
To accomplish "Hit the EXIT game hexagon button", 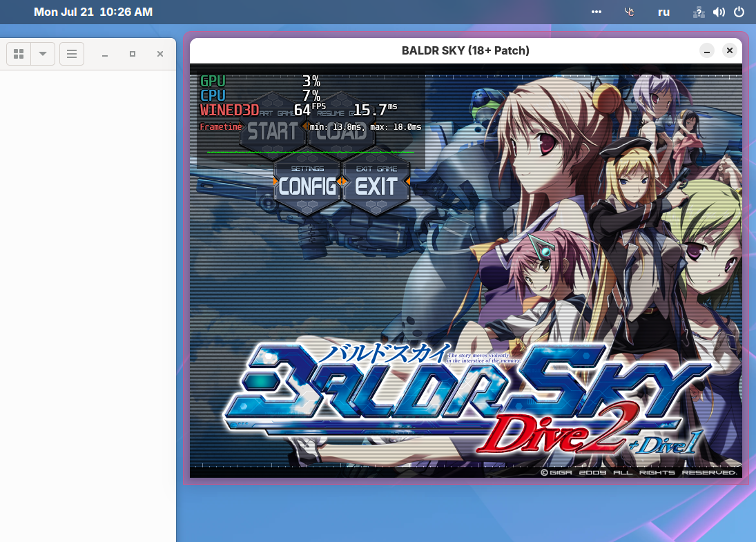I will [x=376, y=185].
